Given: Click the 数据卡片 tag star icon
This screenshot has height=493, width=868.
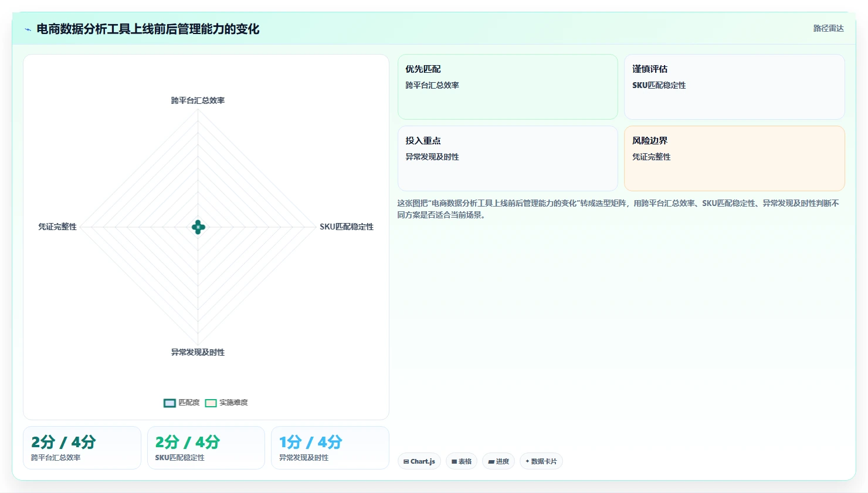Looking at the screenshot, I should pyautogui.click(x=527, y=461).
